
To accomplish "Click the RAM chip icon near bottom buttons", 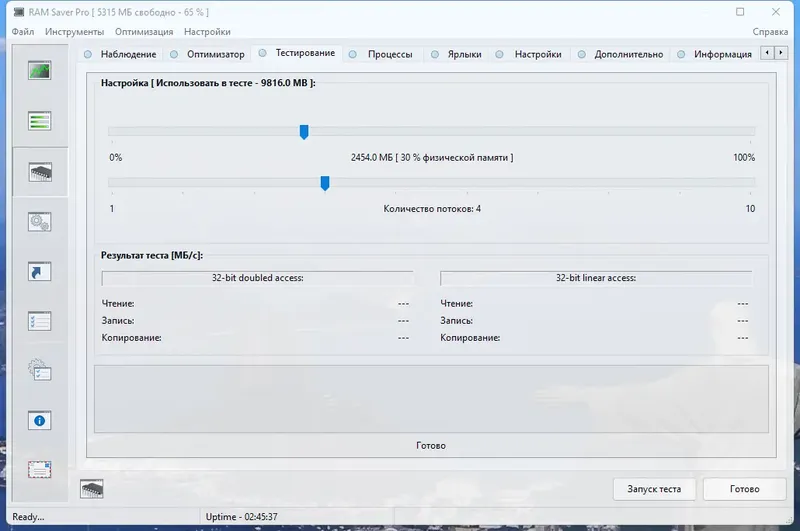I will pos(92,489).
